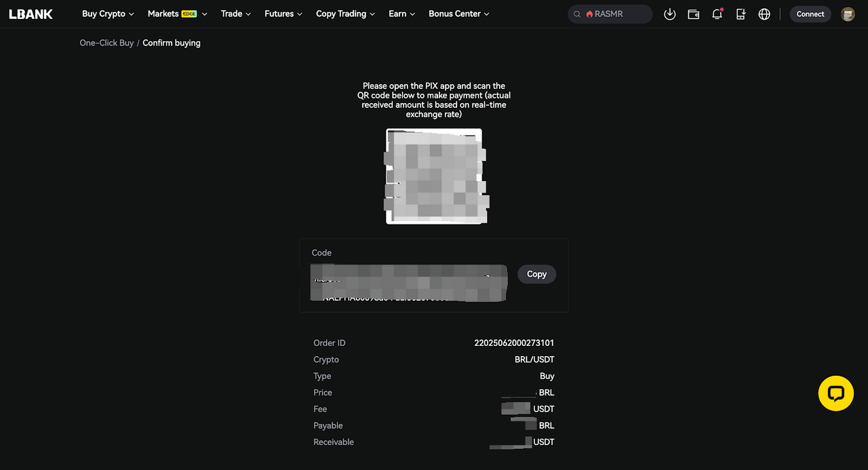Click the Connect button
This screenshot has height=470, width=868.
pyautogui.click(x=810, y=14)
